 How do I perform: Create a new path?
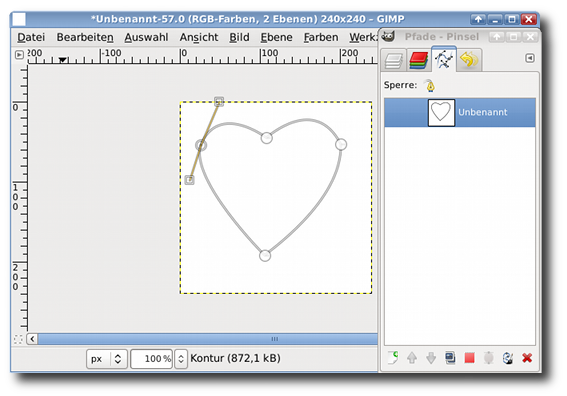393,358
